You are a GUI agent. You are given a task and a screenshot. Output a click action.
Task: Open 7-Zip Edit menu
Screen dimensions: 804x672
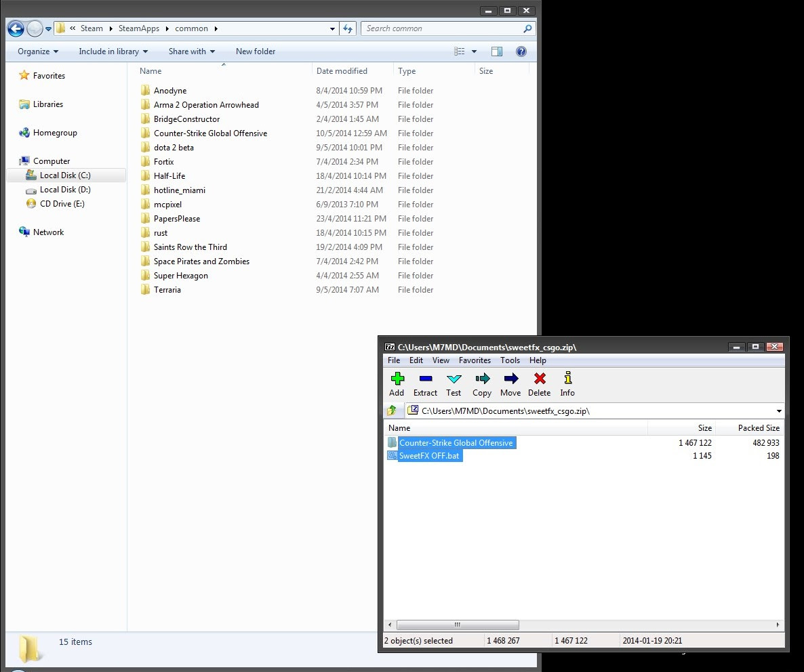tap(416, 360)
